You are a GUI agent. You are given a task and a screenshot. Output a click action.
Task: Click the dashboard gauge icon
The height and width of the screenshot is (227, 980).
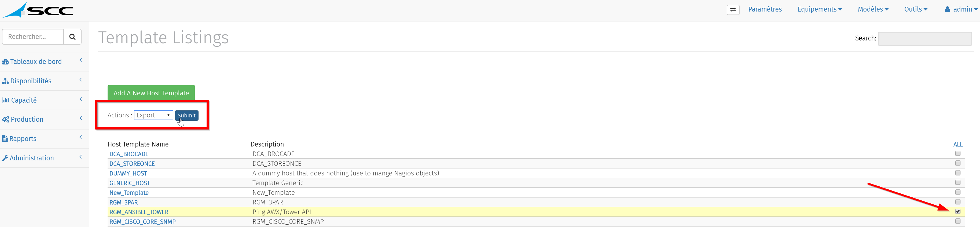click(x=5, y=62)
